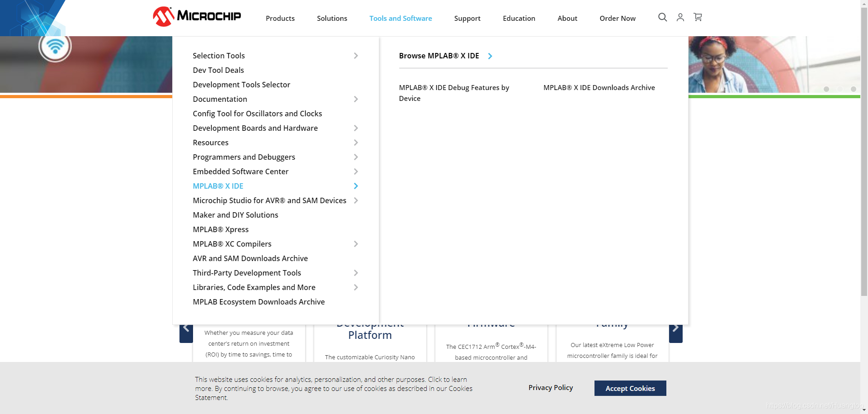The width and height of the screenshot is (868, 414).
Task: Select the Embedded Software Center entry
Action: pyautogui.click(x=241, y=171)
